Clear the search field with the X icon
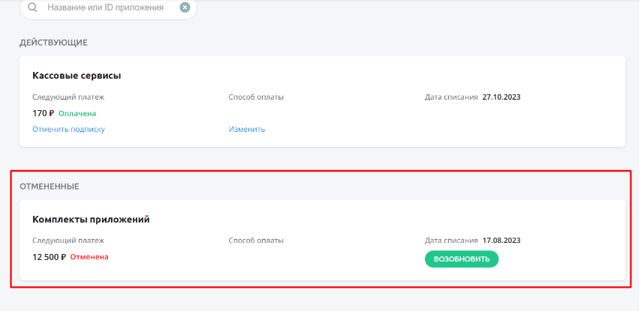The image size is (644, 311). click(185, 7)
